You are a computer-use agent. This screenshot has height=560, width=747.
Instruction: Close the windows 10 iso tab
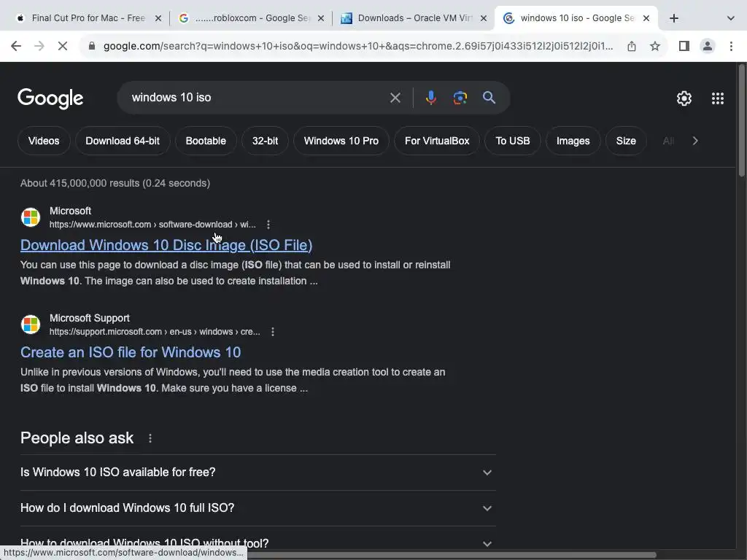646,18
